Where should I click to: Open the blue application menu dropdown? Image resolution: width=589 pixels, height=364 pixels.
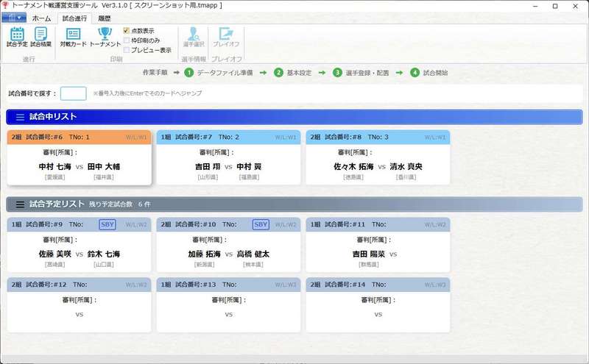point(14,18)
